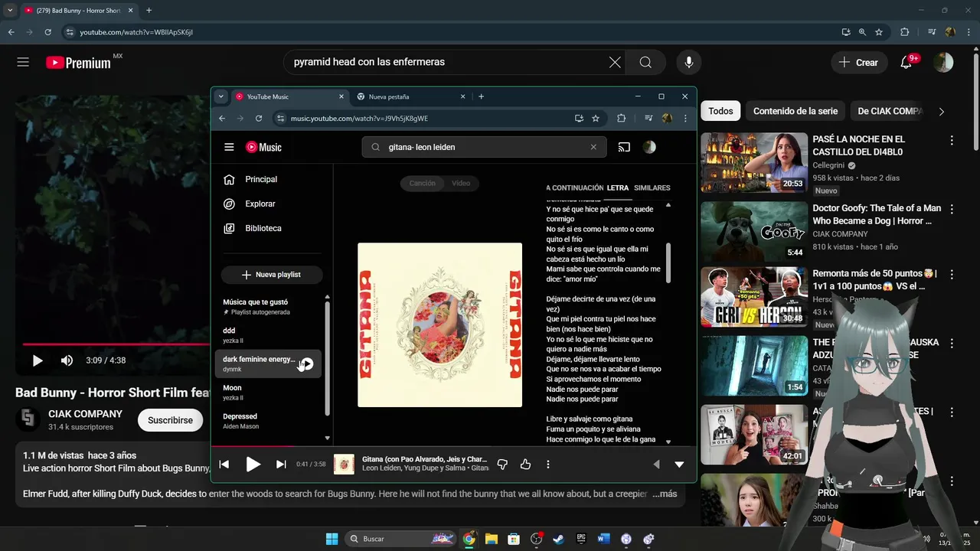Open Chrome menu in YouTube Music window
This screenshot has height=551, width=980.
coord(685,119)
